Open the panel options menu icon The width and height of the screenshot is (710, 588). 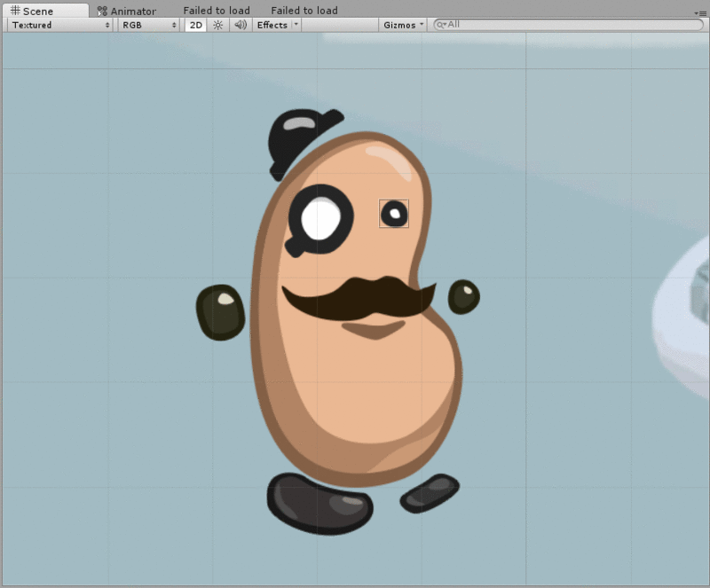click(699, 13)
